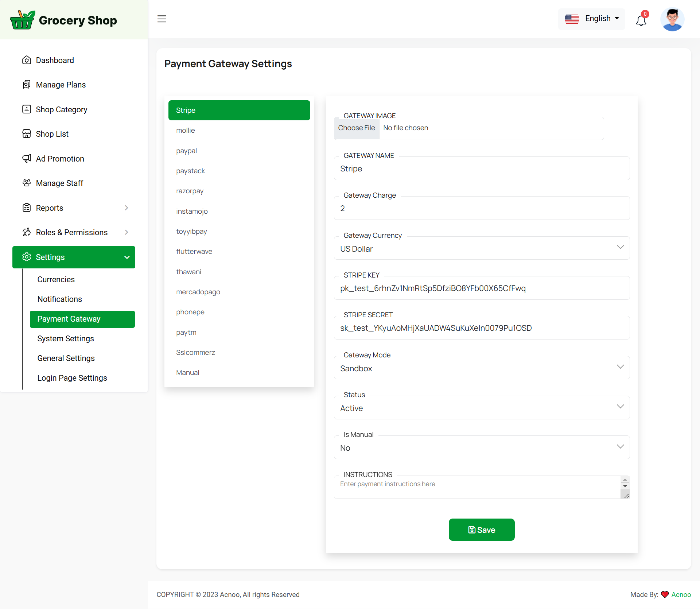Viewport: 700px width, 609px height.
Task: Click the Ad Promotion megaphone icon
Action: pyautogui.click(x=27, y=159)
